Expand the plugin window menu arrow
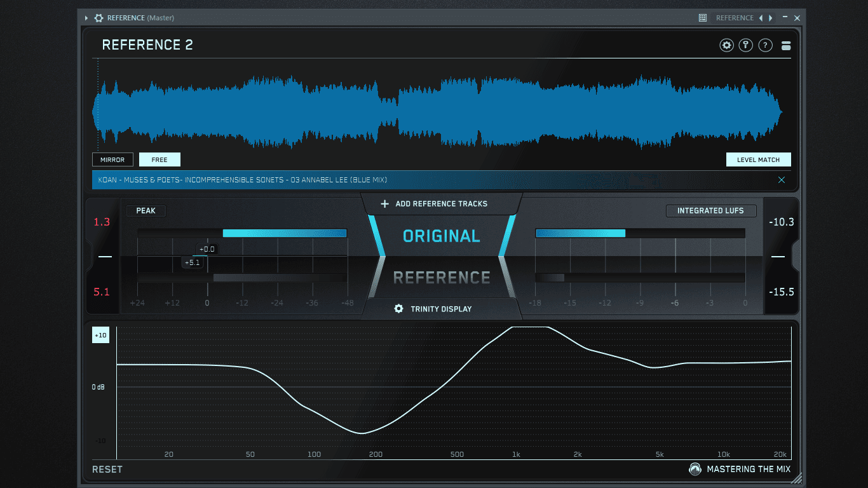This screenshot has width=868, height=488. tap(86, 18)
